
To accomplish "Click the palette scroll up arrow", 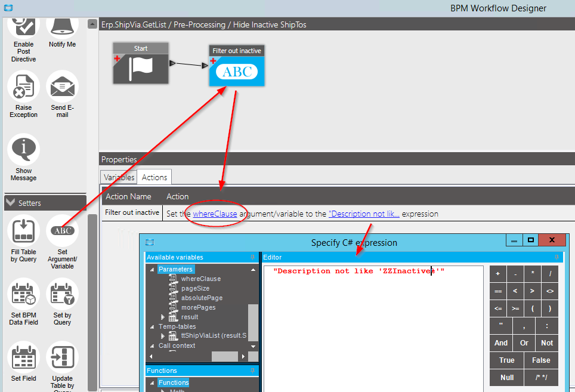I will pos(92,24).
